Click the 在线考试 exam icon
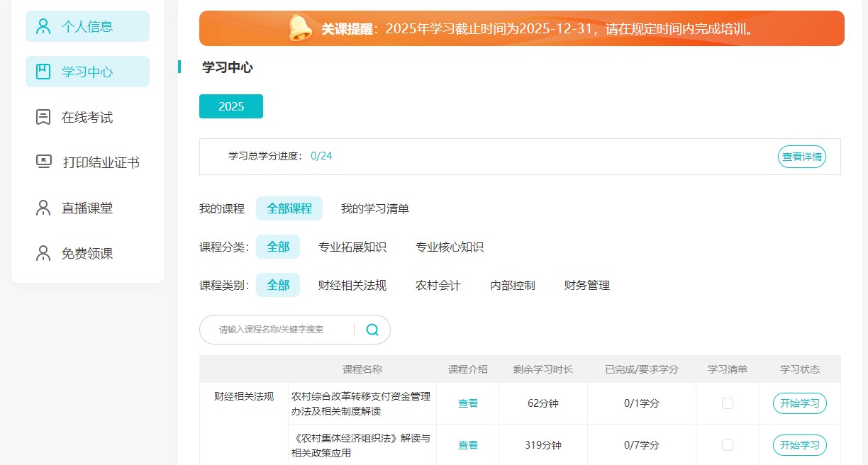This screenshot has height=465, width=868. pyautogui.click(x=43, y=117)
